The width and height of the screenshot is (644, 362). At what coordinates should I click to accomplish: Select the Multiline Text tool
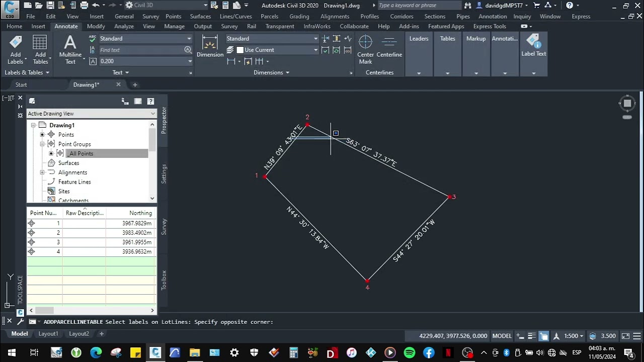tap(70, 50)
